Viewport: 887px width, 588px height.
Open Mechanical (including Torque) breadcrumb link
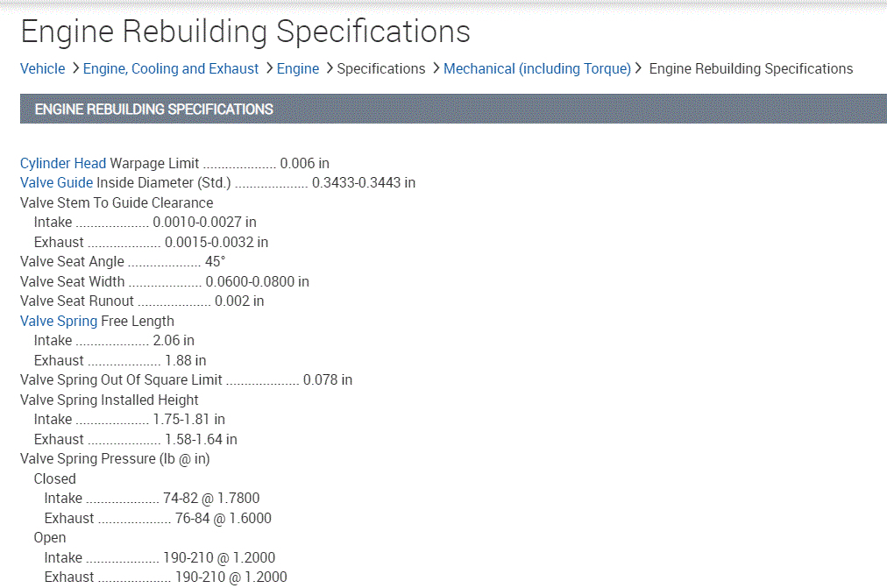pyautogui.click(x=537, y=68)
